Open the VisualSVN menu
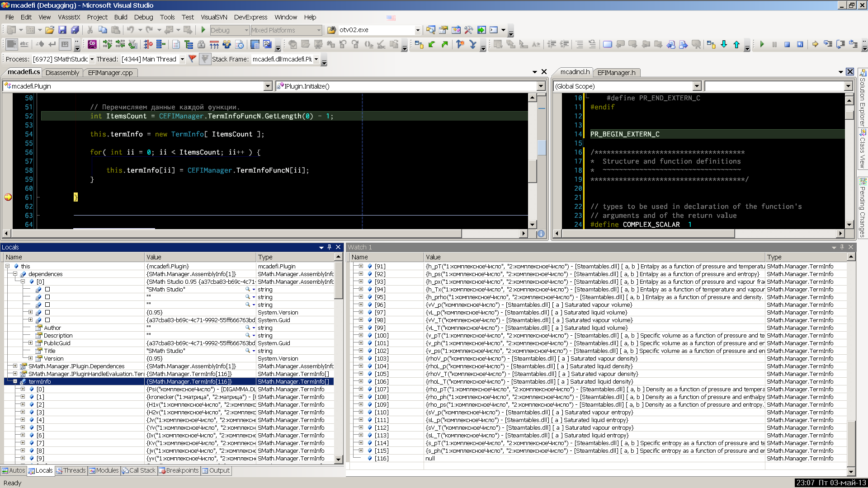Viewport: 868px width, 488px height. tap(214, 17)
